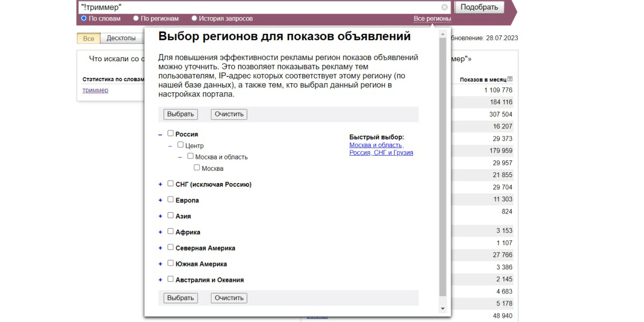Click the lower Выбрать button
Viewport: 644px width, 322px height.
point(181,298)
